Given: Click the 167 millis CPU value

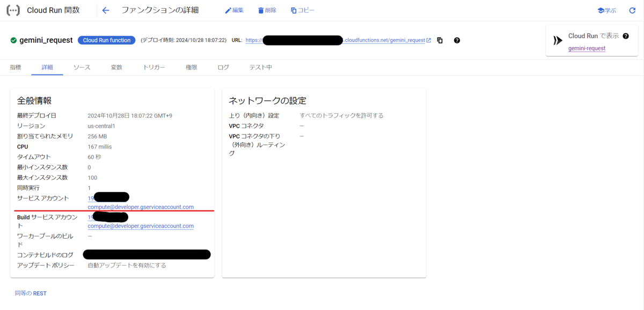Looking at the screenshot, I should [100, 146].
